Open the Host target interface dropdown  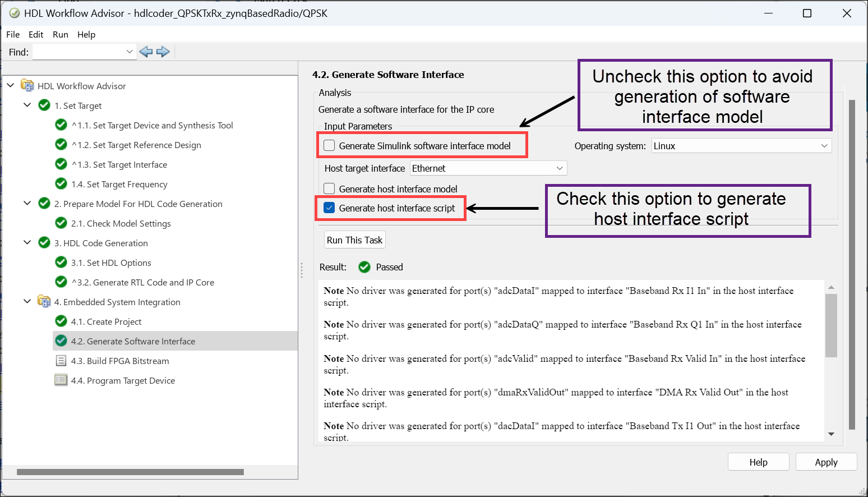(488, 168)
